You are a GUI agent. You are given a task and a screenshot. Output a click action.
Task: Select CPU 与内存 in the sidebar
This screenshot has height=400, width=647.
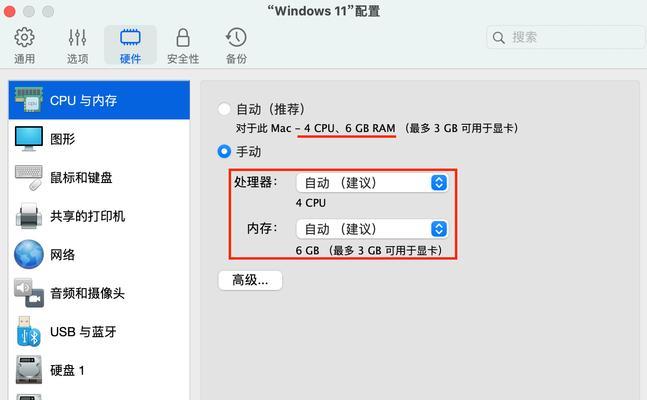(99, 100)
